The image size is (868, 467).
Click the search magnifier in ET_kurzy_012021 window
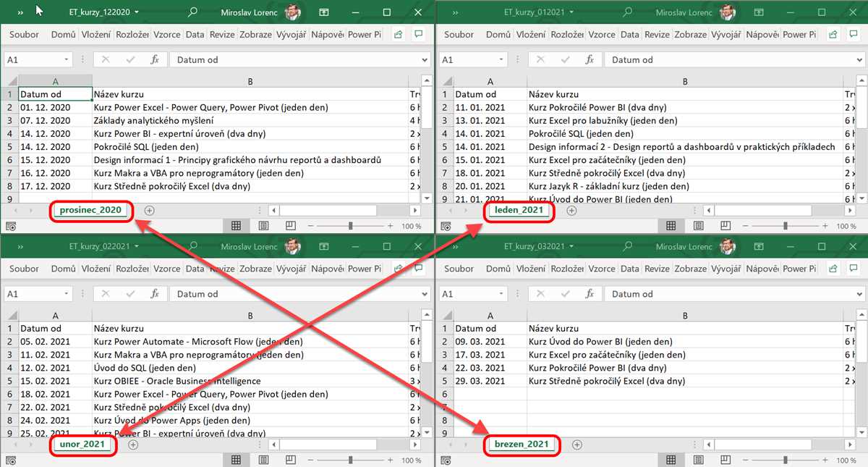pyautogui.click(x=627, y=12)
